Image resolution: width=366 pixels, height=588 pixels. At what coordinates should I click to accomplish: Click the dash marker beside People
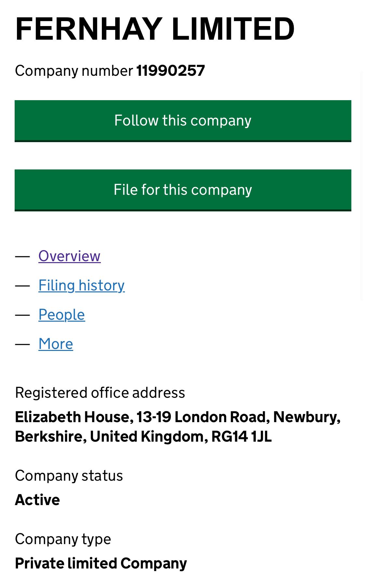pyautogui.click(x=22, y=315)
